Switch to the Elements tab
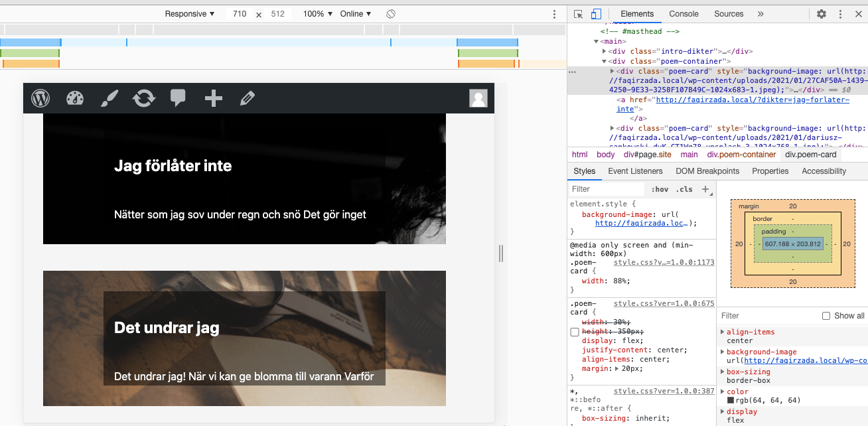Image resolution: width=868 pixels, height=426 pixels. coord(637,14)
